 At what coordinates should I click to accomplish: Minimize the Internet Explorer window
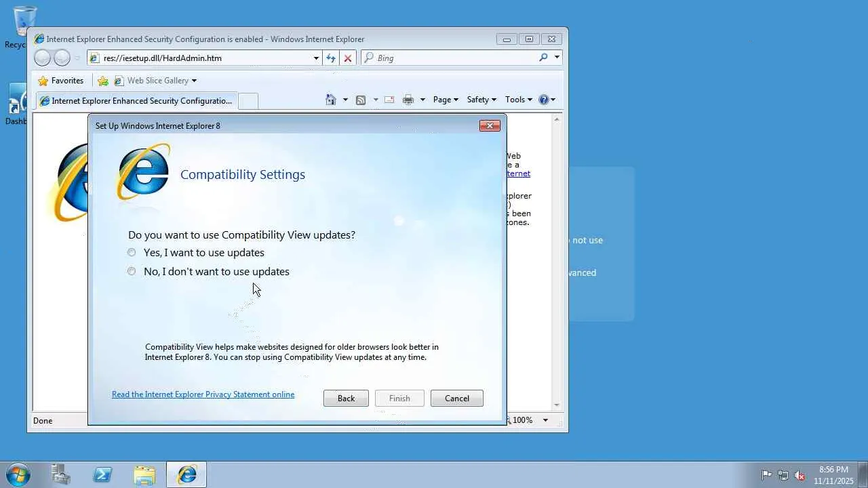507,39
